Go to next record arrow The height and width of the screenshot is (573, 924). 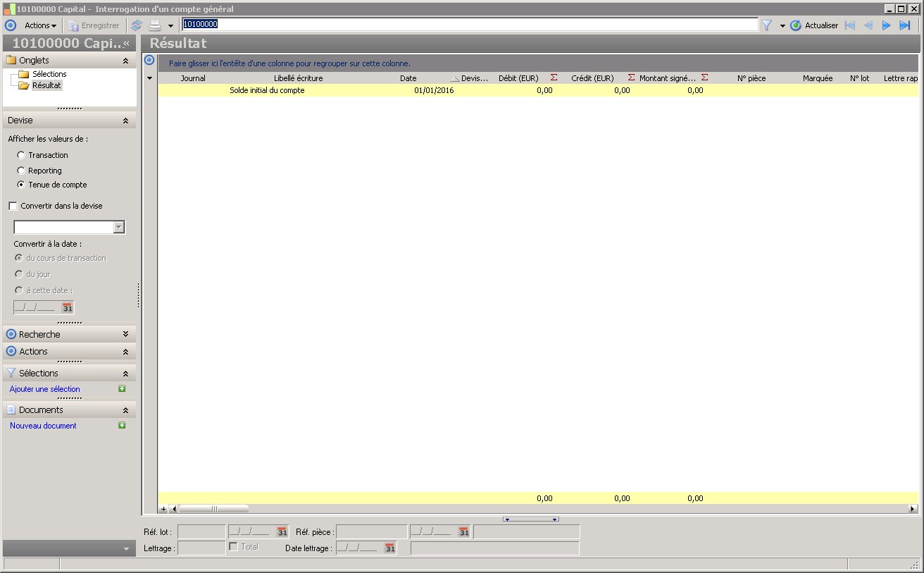(x=886, y=25)
